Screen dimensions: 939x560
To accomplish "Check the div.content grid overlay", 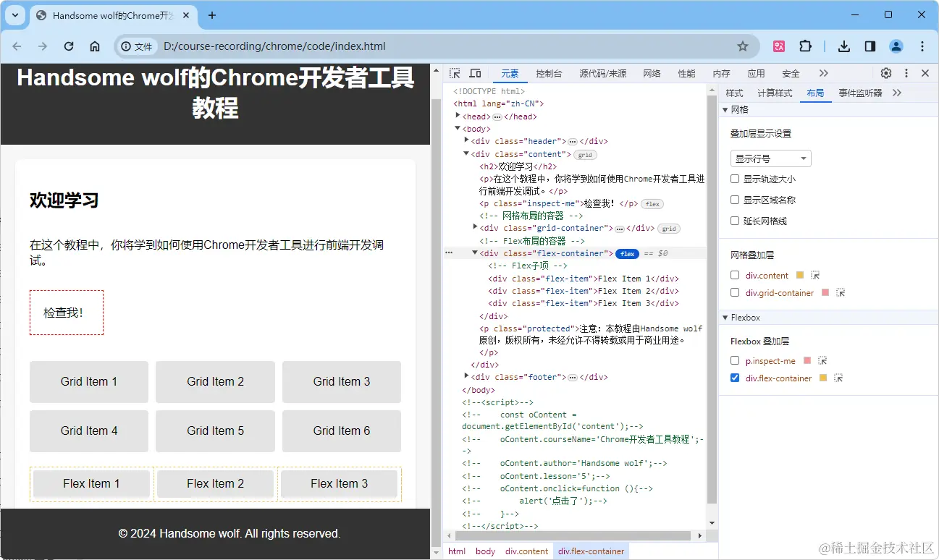I will pyautogui.click(x=735, y=275).
